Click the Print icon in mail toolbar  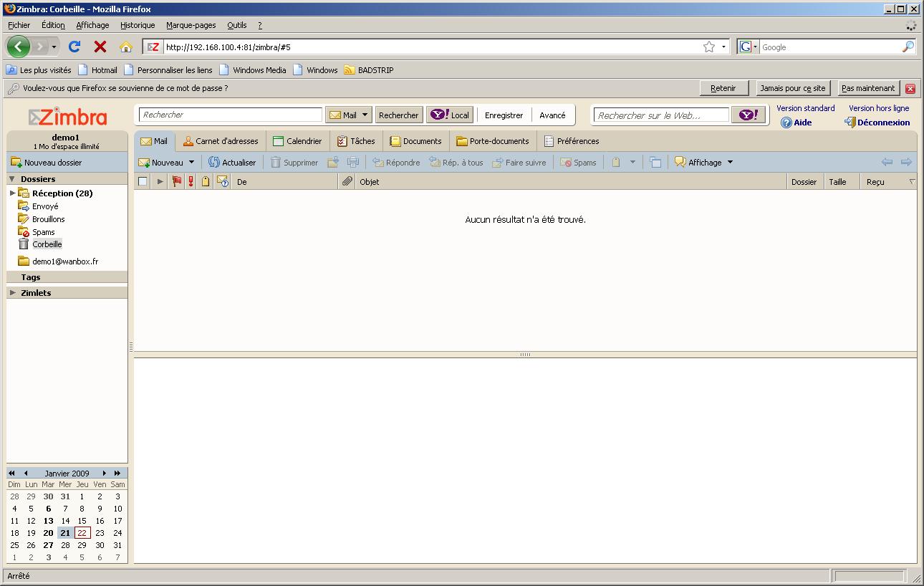pyautogui.click(x=353, y=163)
